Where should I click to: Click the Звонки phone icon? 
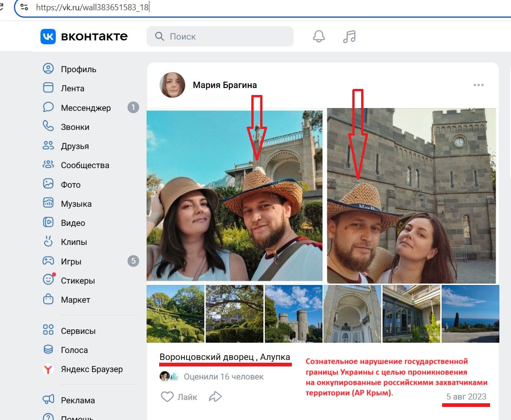coord(48,126)
